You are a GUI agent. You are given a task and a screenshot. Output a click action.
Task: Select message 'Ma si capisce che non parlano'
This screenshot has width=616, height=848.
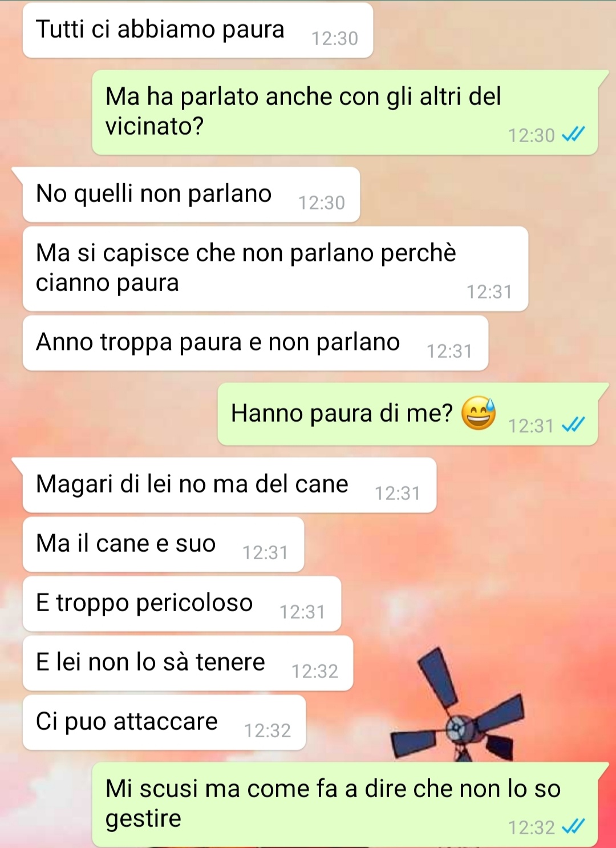pos(275,269)
